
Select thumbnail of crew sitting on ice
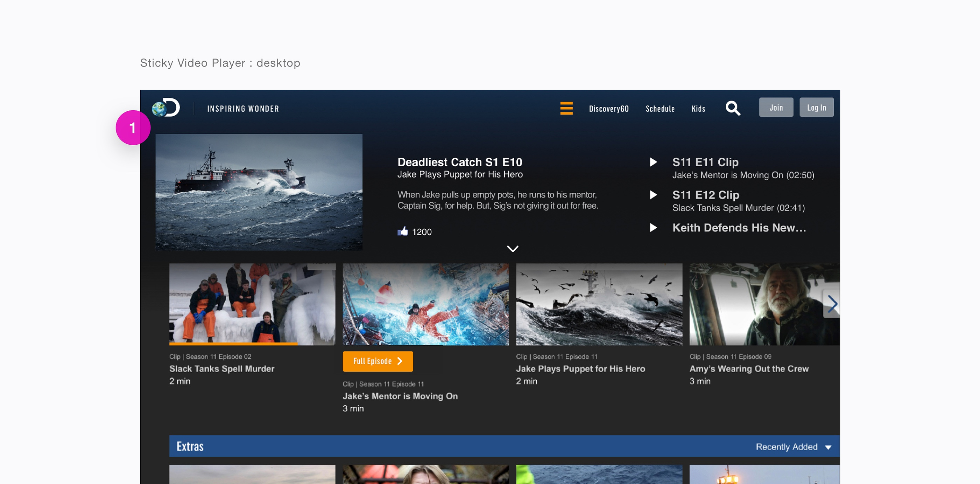pyautogui.click(x=252, y=304)
